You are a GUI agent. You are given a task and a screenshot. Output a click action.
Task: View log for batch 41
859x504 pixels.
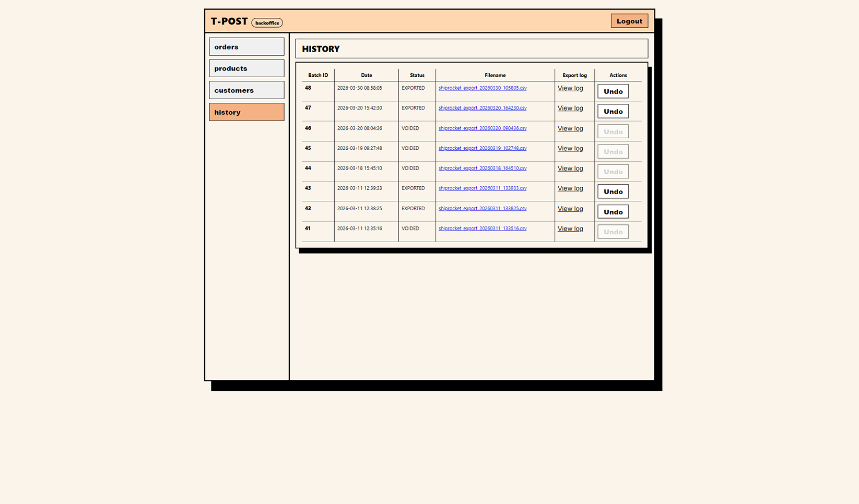570,228
